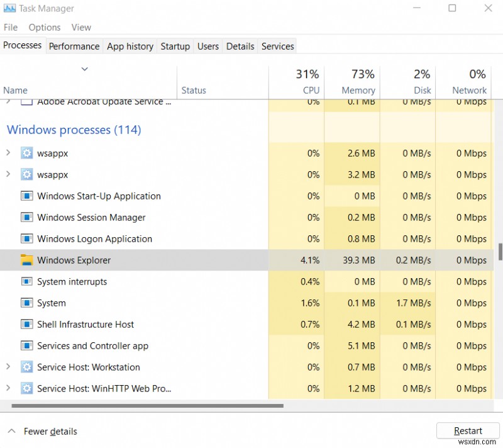Click the Restart button
Image resolution: width=503 pixels, height=448 pixels.
(x=468, y=430)
